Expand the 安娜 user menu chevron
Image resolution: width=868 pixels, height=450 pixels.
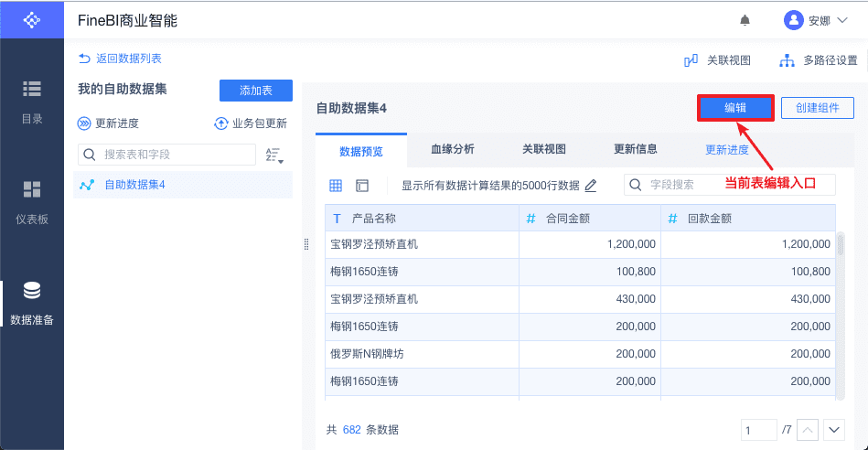click(842, 20)
